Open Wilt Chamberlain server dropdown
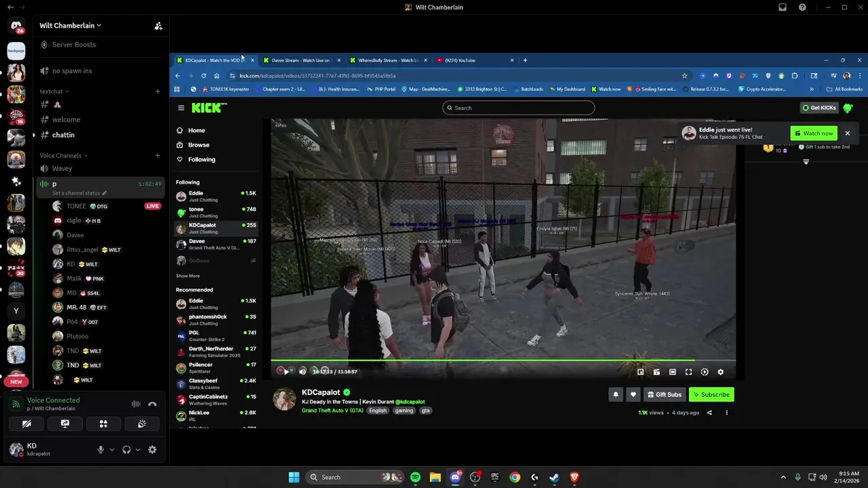The height and width of the screenshot is (488, 868). (x=71, y=26)
